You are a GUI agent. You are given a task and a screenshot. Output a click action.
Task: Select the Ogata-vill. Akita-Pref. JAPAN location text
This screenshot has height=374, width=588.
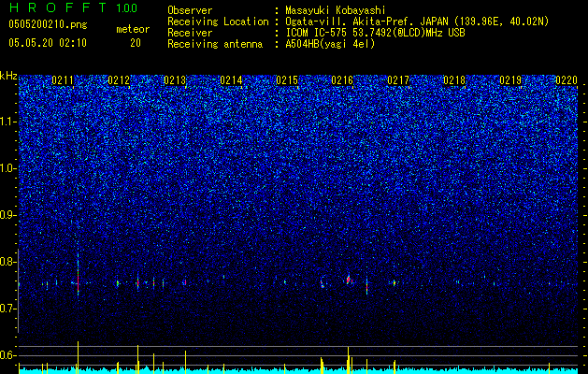point(417,22)
